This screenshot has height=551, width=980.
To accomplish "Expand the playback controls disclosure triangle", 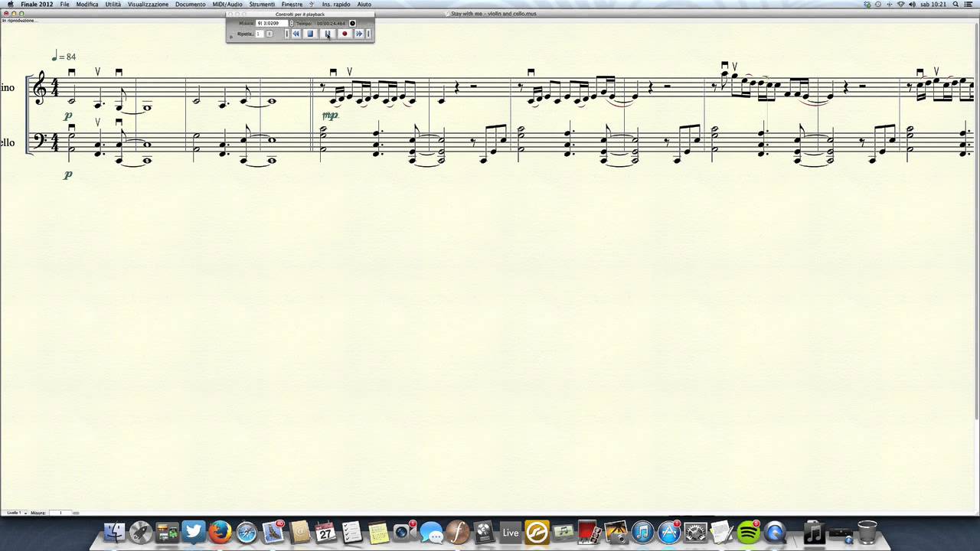I will click(231, 36).
